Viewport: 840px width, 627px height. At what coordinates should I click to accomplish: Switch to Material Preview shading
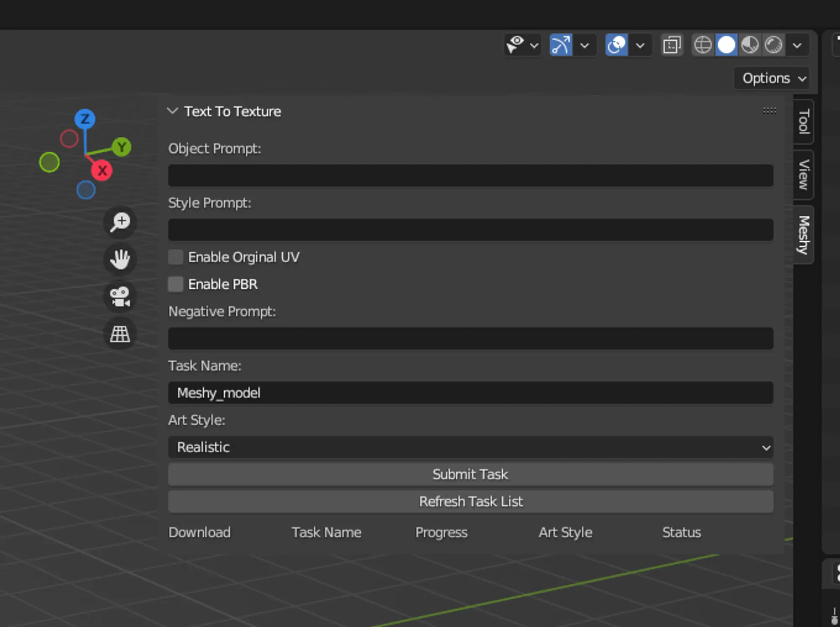(x=750, y=44)
